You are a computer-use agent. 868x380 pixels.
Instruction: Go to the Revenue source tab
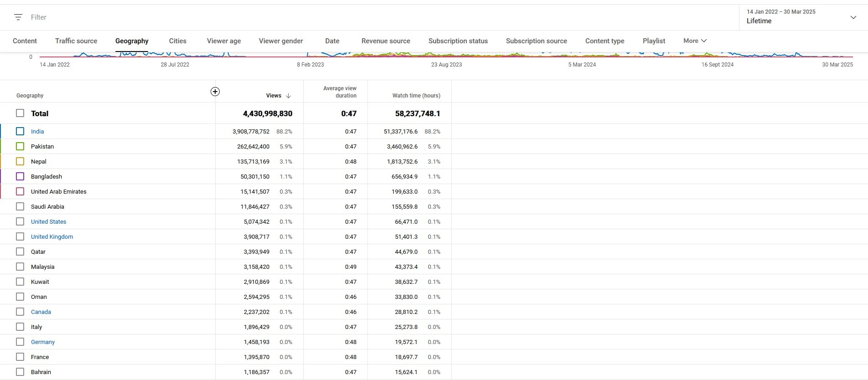[386, 41]
